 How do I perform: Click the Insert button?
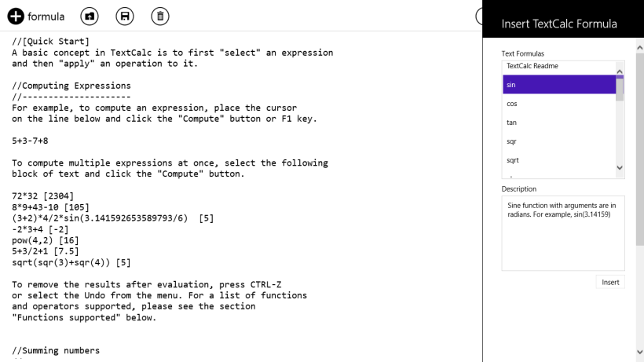coord(610,283)
